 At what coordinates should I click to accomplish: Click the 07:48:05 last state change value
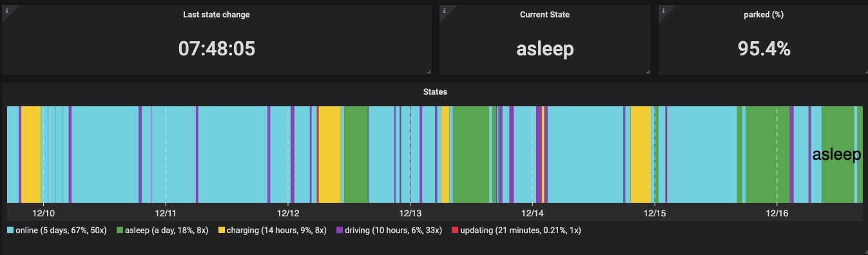coord(217,49)
